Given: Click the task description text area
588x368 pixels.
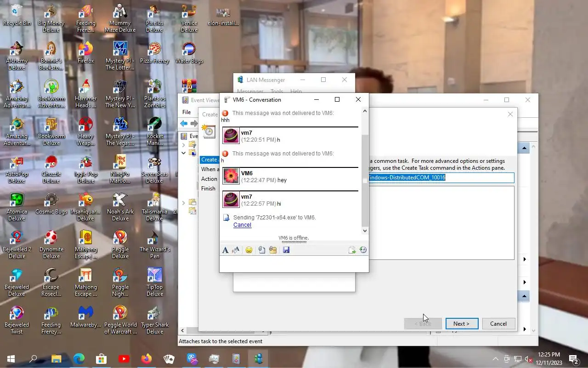Looking at the screenshot, I should (x=441, y=223).
